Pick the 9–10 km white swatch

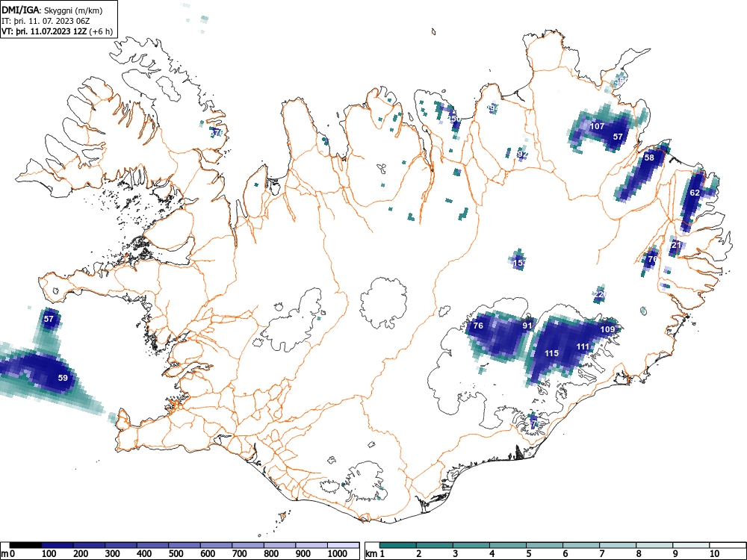[691, 545]
